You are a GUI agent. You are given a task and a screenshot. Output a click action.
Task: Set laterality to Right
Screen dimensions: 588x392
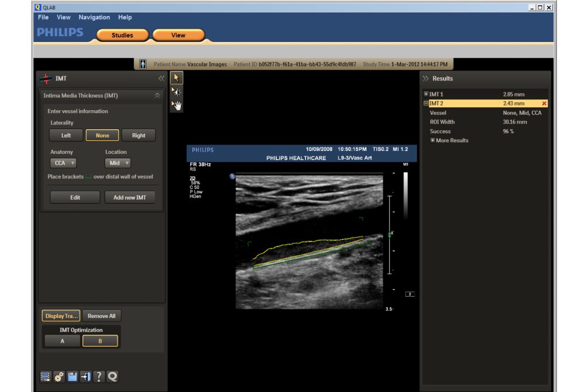[x=138, y=135]
